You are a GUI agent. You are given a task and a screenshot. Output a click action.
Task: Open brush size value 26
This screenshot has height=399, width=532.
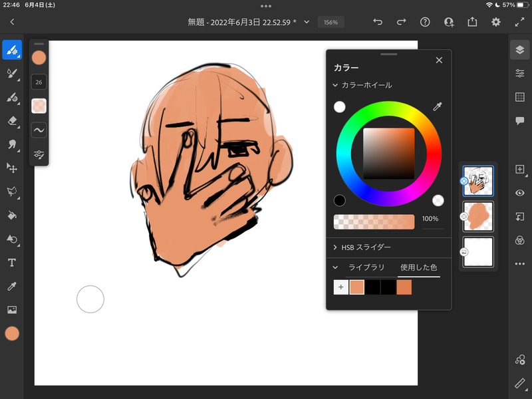point(39,82)
